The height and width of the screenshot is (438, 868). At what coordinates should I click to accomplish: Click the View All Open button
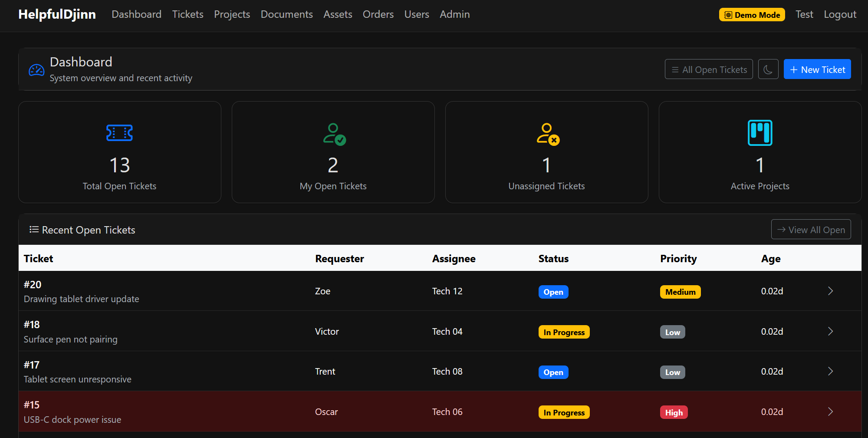point(811,230)
